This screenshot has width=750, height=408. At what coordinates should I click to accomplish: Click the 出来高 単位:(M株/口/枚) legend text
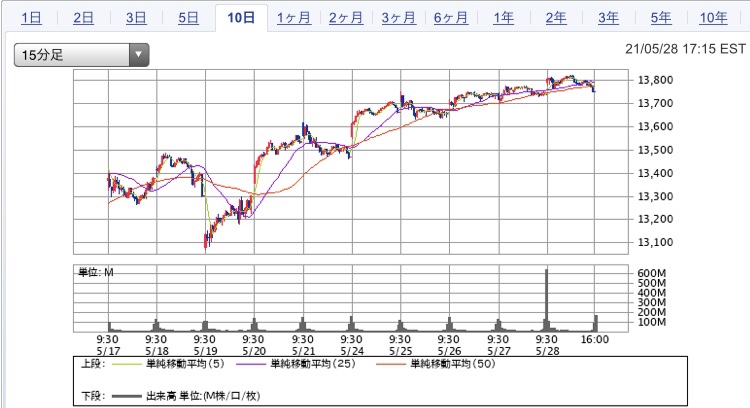203,396
